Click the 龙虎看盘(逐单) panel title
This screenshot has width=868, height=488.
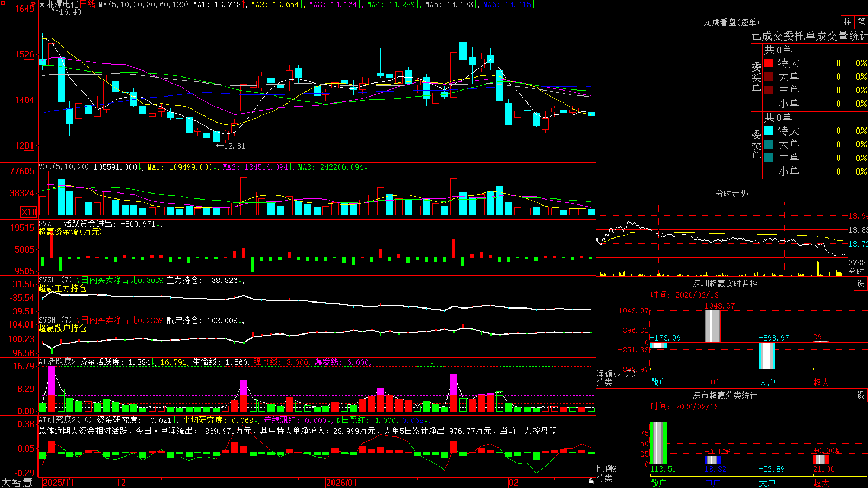(732, 22)
